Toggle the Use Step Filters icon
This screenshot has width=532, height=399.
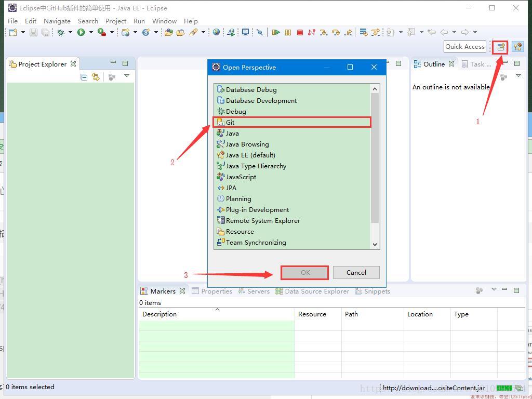(376, 32)
